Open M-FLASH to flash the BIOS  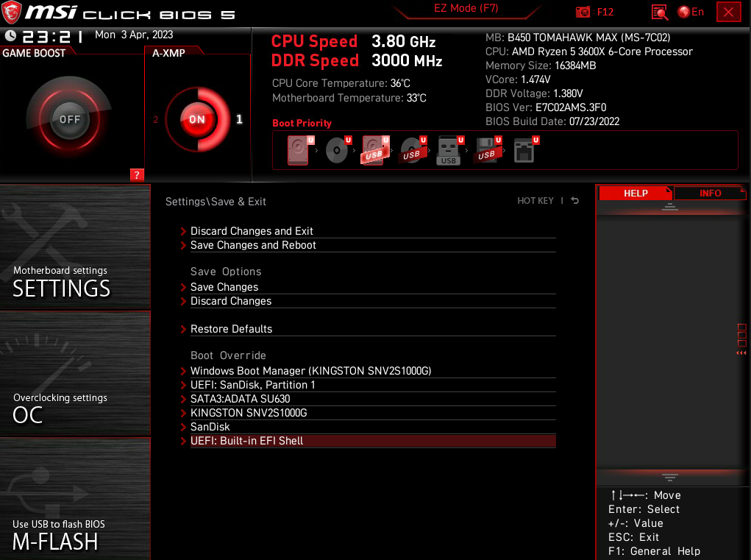point(75,499)
